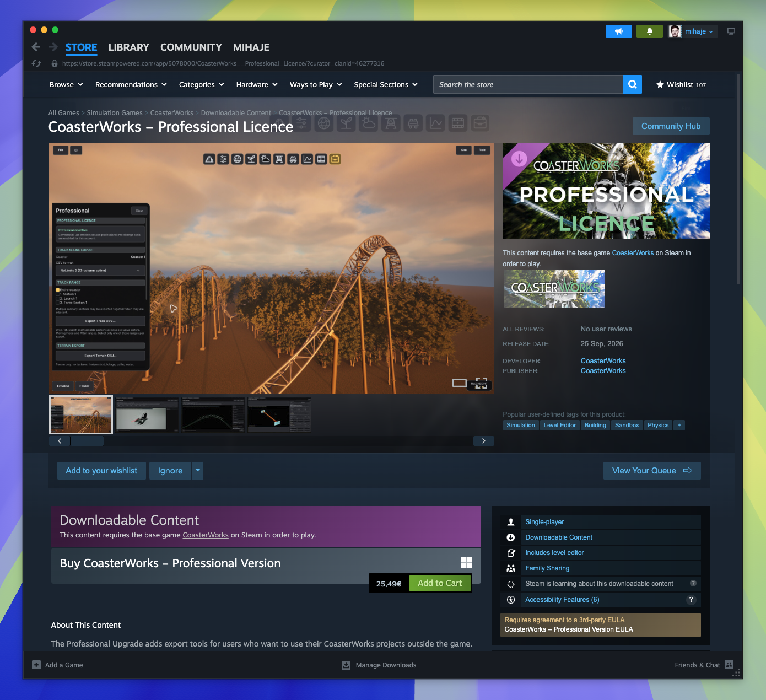Image resolution: width=766 pixels, height=700 pixels.
Task: Switch to Big Picture mode icon
Action: pos(731,31)
